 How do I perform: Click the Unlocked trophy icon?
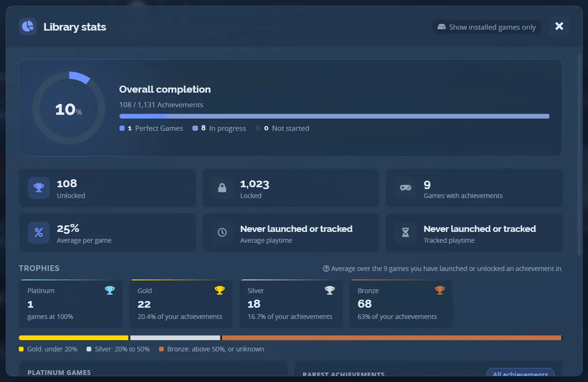39,188
